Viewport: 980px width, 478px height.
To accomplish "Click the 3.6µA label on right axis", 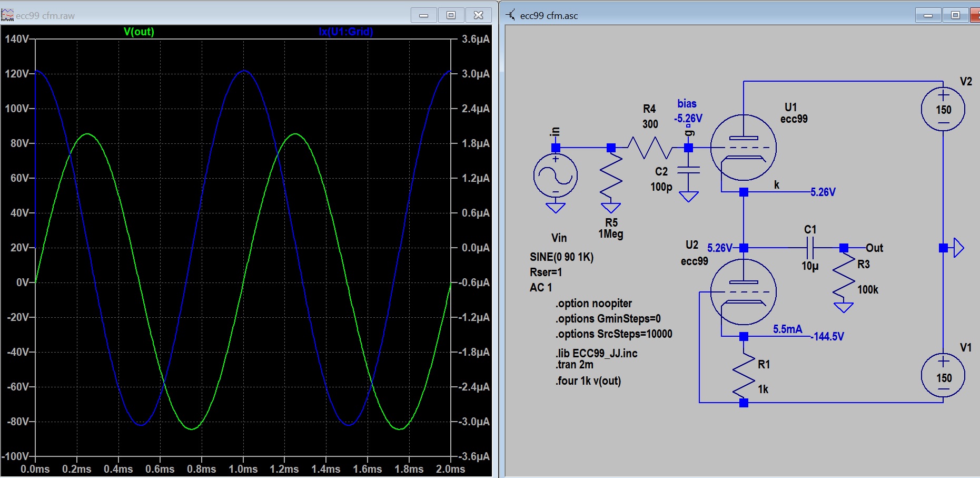I will [476, 39].
